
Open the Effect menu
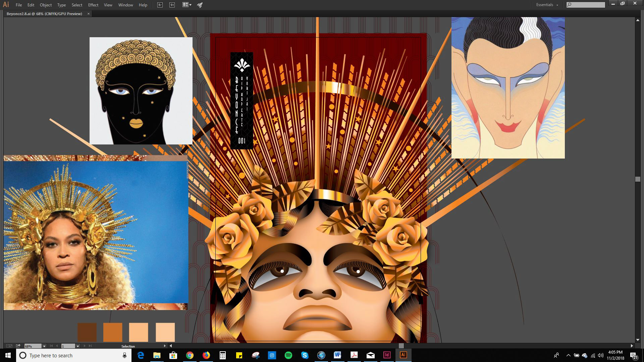coord(93,5)
